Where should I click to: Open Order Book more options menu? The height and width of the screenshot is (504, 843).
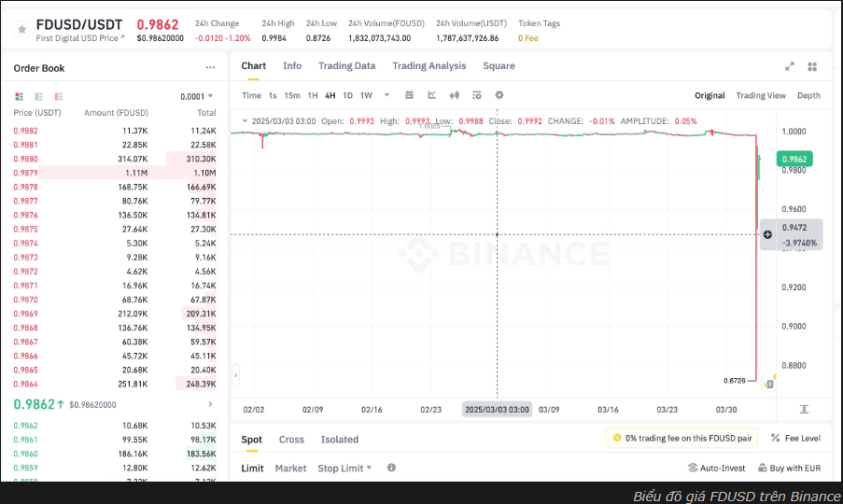click(210, 68)
